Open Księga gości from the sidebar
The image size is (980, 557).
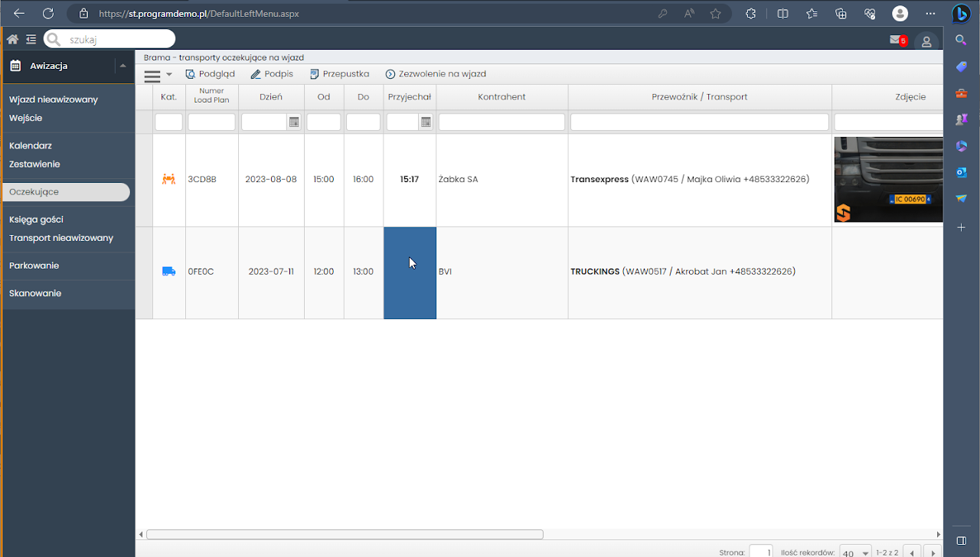click(x=36, y=220)
